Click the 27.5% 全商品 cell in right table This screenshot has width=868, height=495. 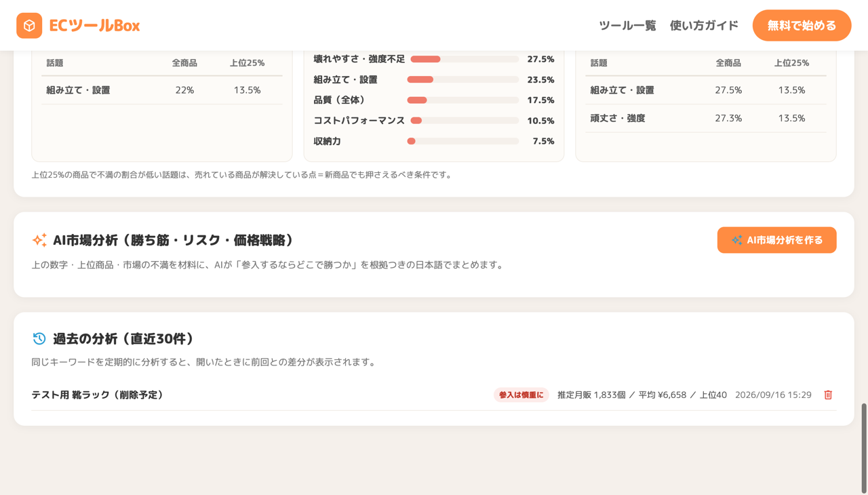[728, 90]
